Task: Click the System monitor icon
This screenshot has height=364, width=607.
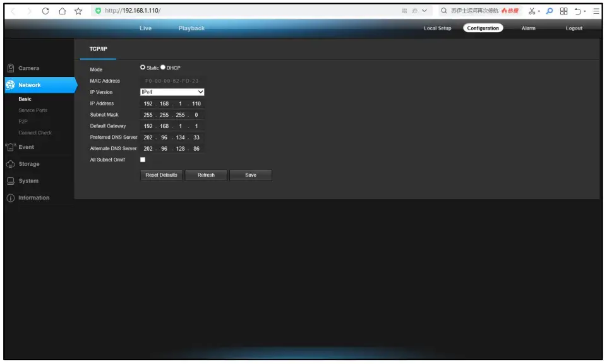Action: 11,181
